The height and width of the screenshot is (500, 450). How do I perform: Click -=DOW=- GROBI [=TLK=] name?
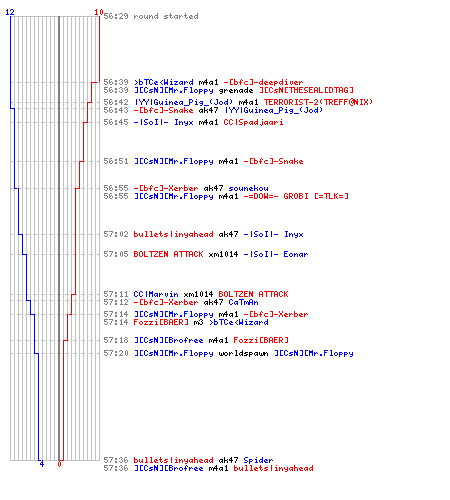(x=296, y=196)
